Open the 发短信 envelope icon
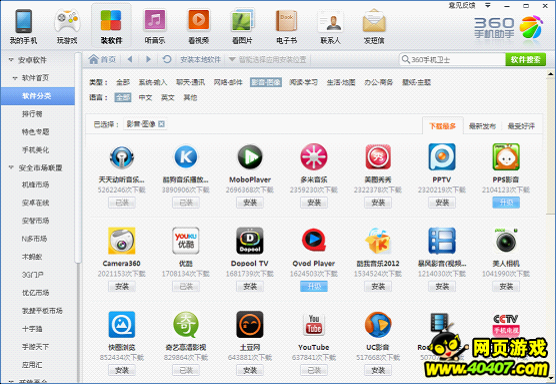Screen dimensions: 556x384 click(x=374, y=21)
